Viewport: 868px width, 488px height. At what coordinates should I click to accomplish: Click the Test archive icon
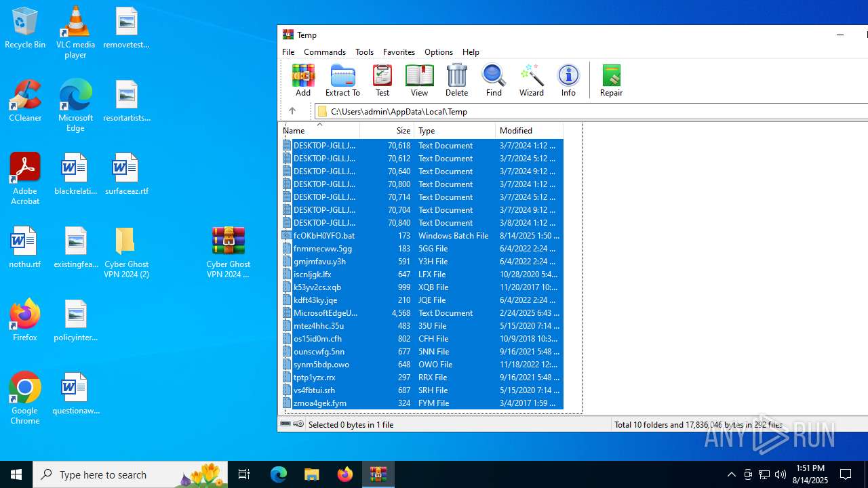[382, 81]
